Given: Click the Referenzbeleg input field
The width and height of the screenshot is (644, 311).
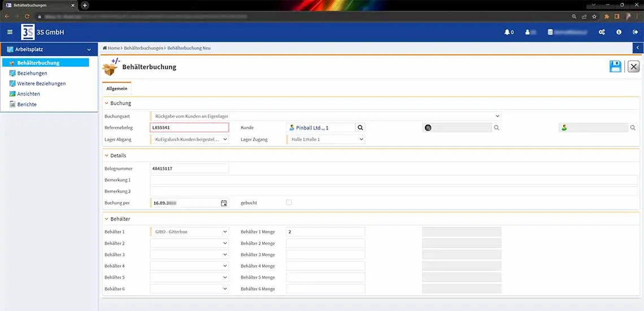Looking at the screenshot, I should (x=189, y=128).
